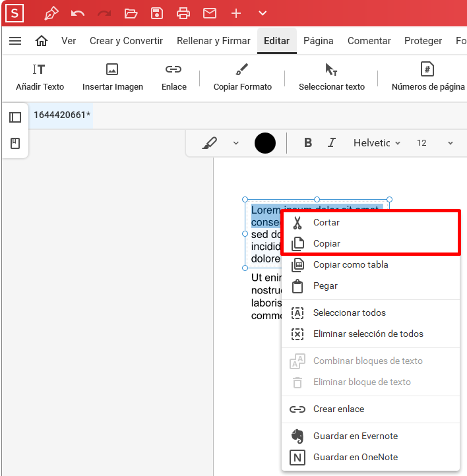The width and height of the screenshot is (467, 476).
Task: Choose Crear enlace menu item
Action: pyautogui.click(x=371, y=409)
